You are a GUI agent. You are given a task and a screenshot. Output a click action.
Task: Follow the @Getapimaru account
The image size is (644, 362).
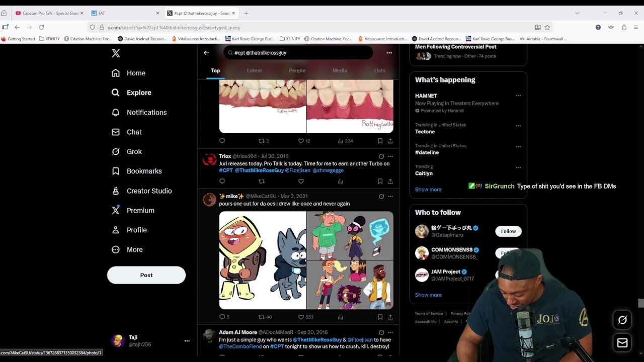click(508, 231)
